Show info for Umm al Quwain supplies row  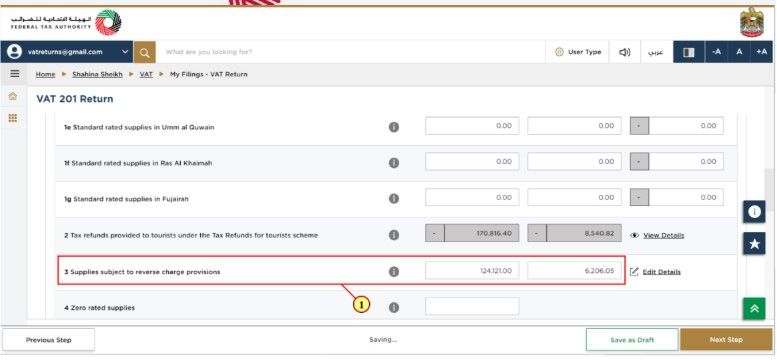point(393,127)
